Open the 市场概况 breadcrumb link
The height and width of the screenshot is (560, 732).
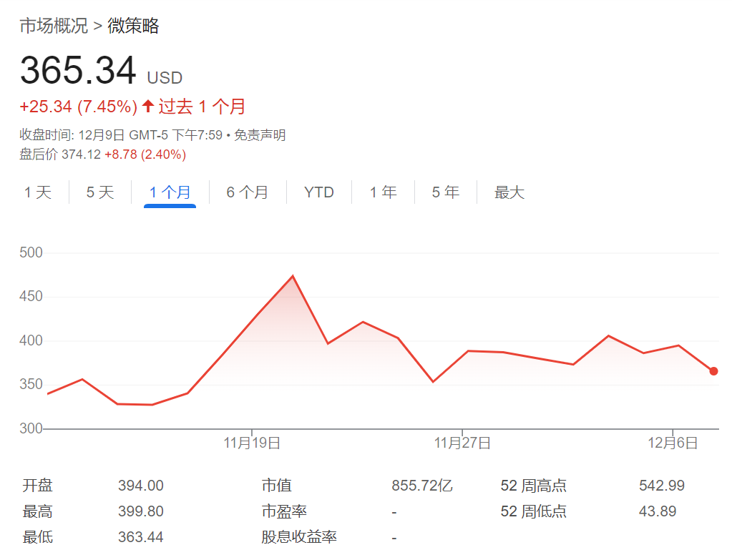tap(52, 26)
